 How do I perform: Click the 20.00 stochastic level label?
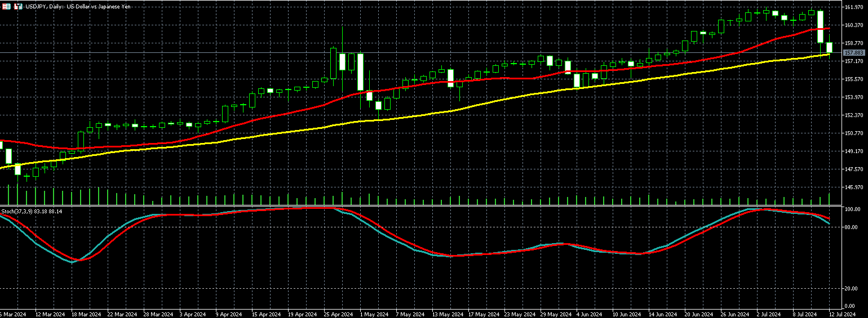pyautogui.click(x=852, y=289)
